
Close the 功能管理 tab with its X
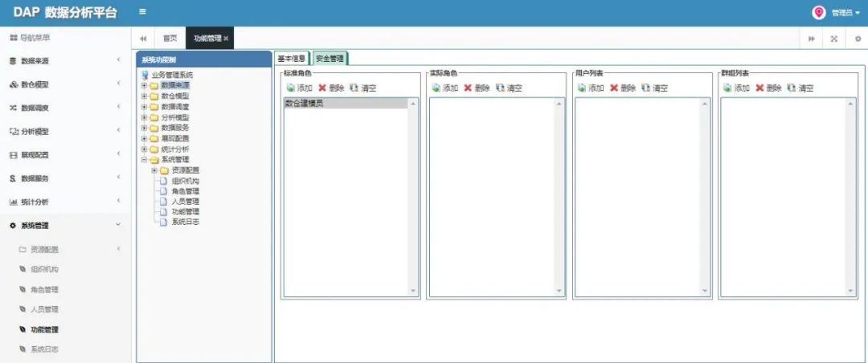click(226, 39)
